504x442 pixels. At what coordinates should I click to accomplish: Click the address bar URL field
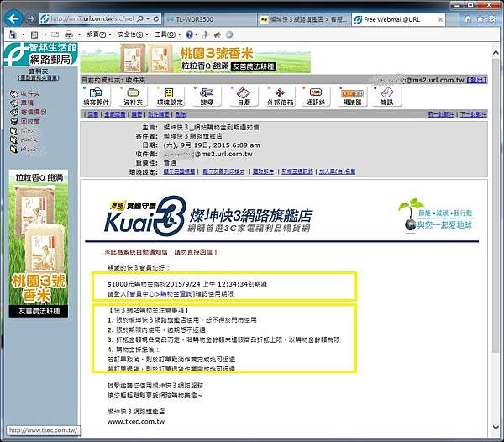92,19
